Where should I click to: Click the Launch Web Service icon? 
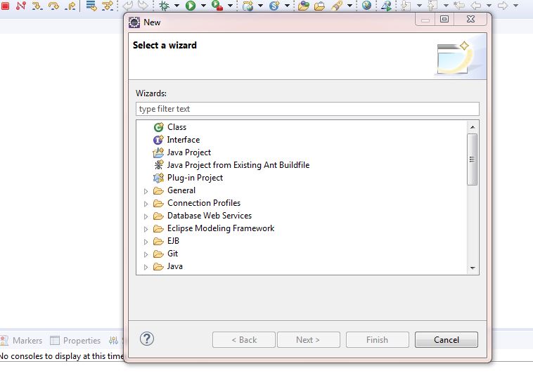tap(386, 6)
